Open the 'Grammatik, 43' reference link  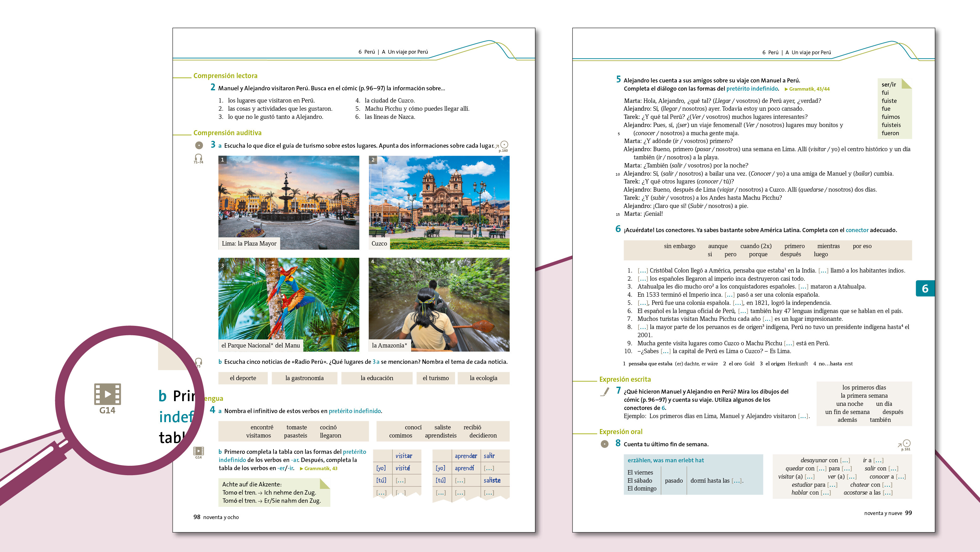coord(318,468)
